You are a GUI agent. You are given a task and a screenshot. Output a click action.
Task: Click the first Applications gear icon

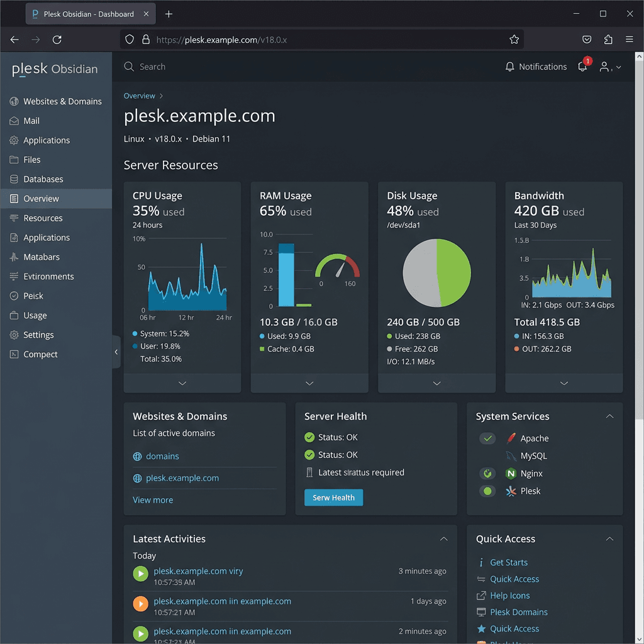click(14, 140)
